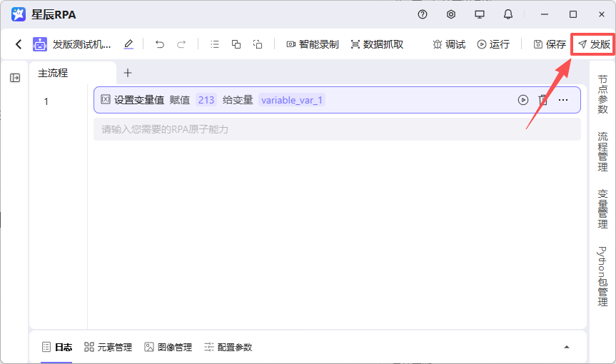
Task: Open more options ellipsis on step row
Action: coord(563,100)
